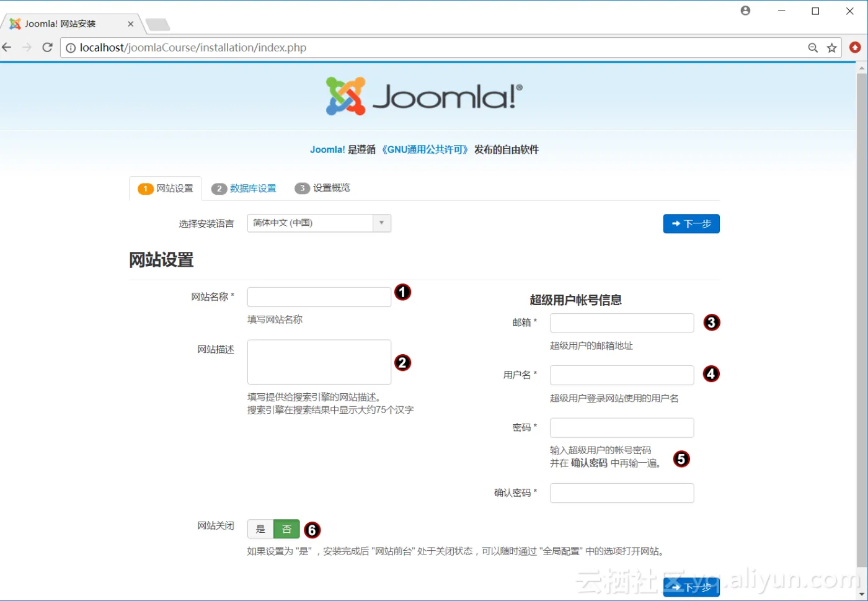Close the browser window
868x601 pixels.
pos(850,11)
